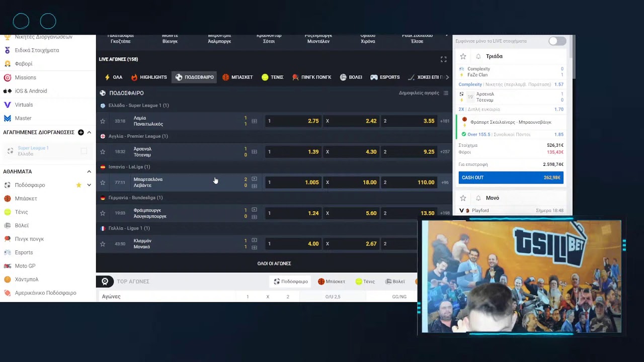Open the layout list icon beside Δημοφιλείς αγορές
This screenshot has width=644, height=362.
[x=446, y=93]
